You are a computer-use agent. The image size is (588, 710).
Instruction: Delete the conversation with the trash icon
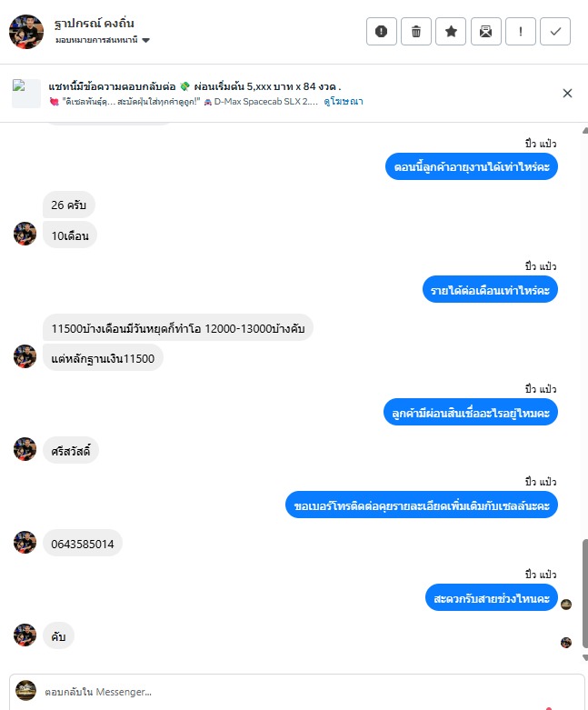pyautogui.click(x=416, y=31)
